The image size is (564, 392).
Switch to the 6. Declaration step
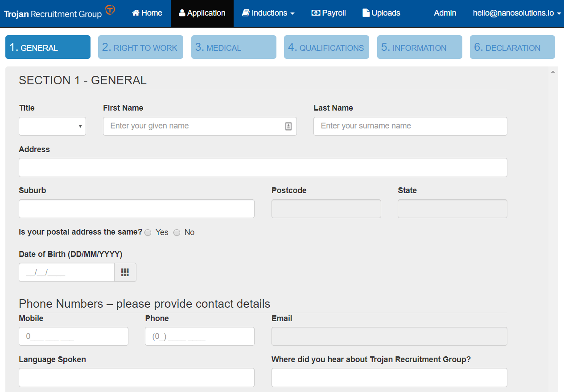[x=512, y=47]
